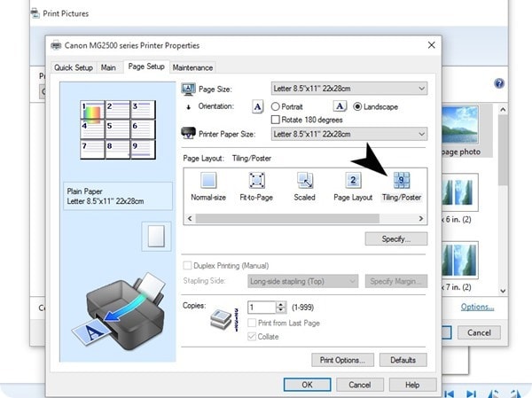Click the Printer Paper Size printer icon
Screen dimensions: 532x398
click(188, 133)
